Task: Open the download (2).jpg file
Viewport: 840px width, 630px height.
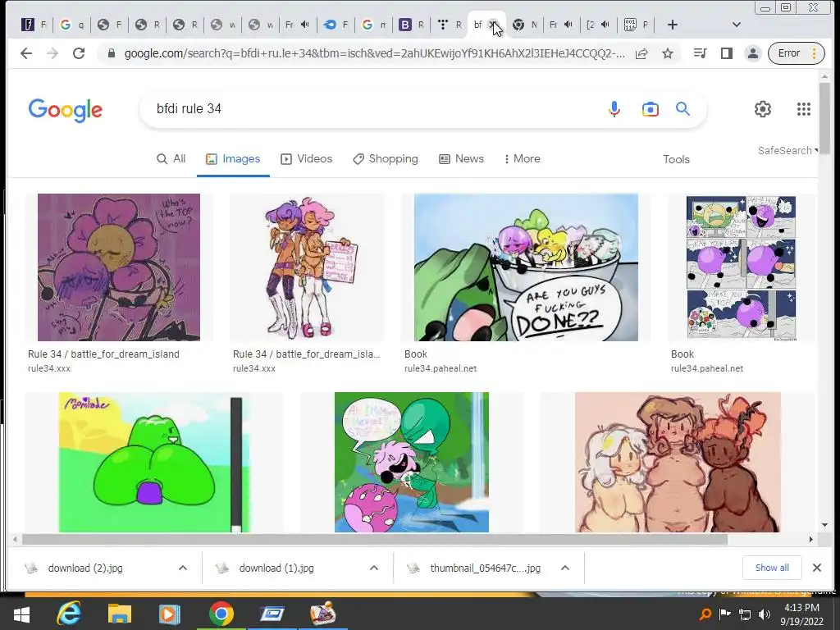Action: click(x=85, y=568)
